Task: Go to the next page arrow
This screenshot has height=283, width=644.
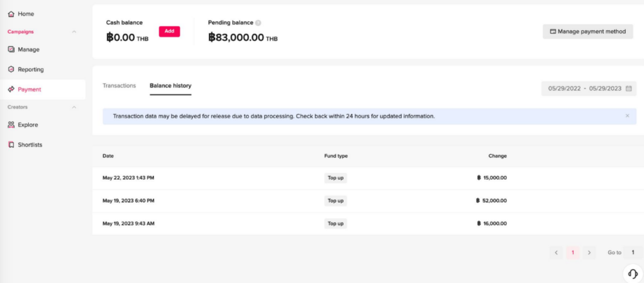Action: pos(589,253)
